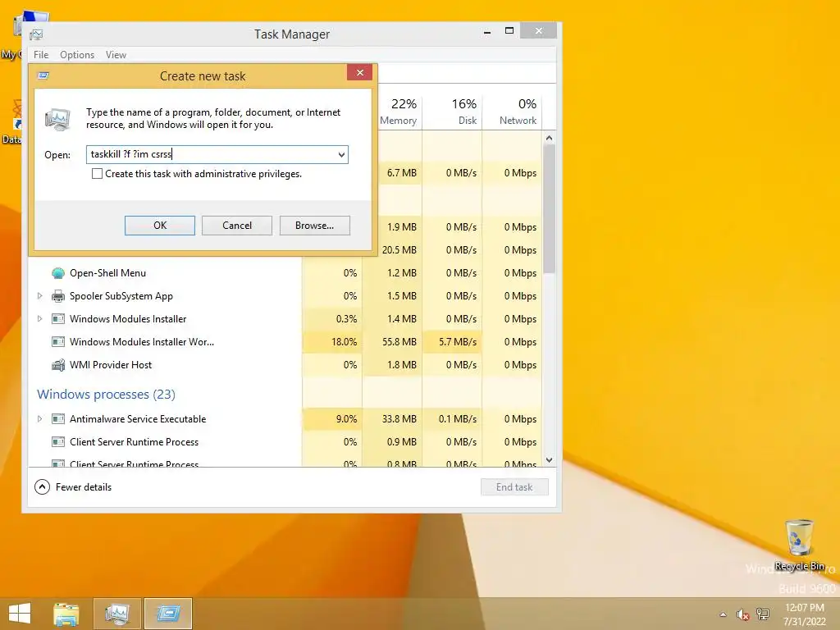Open the File menu
This screenshot has width=840, height=630.
tap(41, 55)
